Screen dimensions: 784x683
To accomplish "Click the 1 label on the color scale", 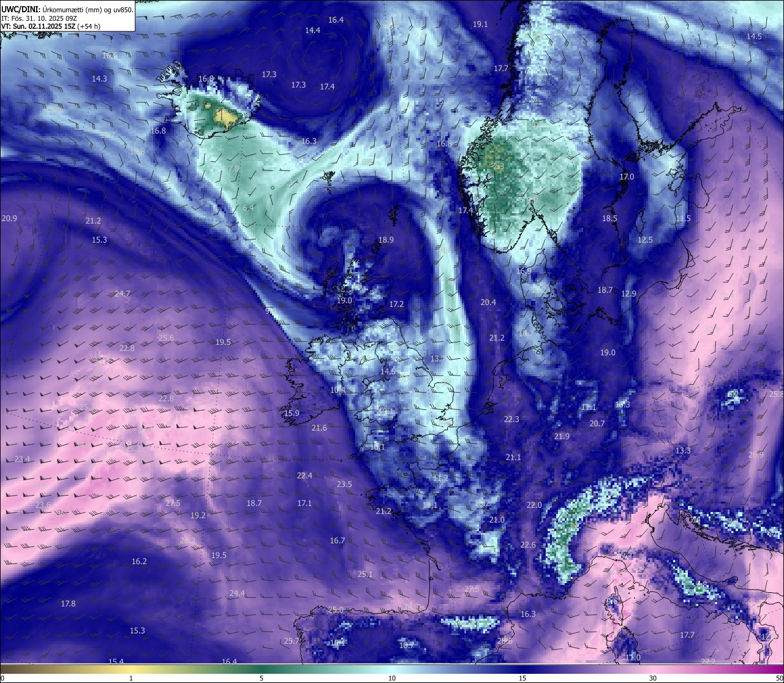I will (x=131, y=678).
